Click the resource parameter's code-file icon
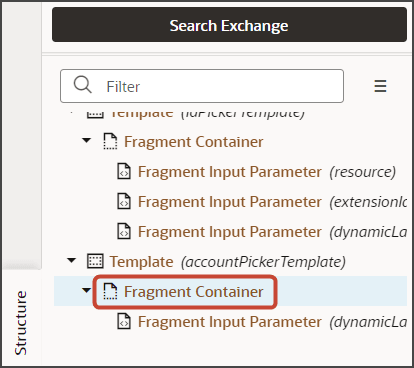The image size is (414, 368). coord(124,172)
